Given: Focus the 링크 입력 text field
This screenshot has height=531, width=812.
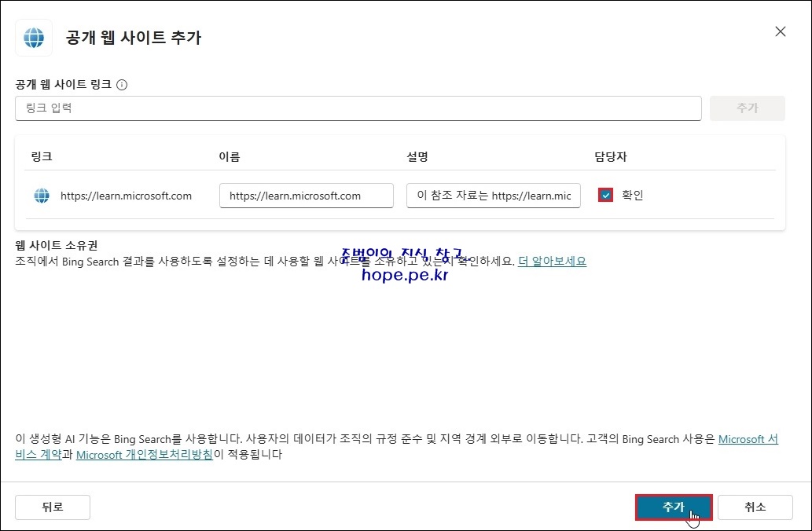Looking at the screenshot, I should click(x=358, y=108).
